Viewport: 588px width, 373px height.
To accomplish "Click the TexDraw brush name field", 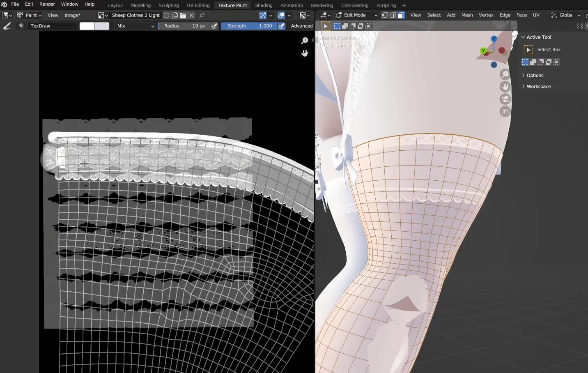I will tap(52, 26).
